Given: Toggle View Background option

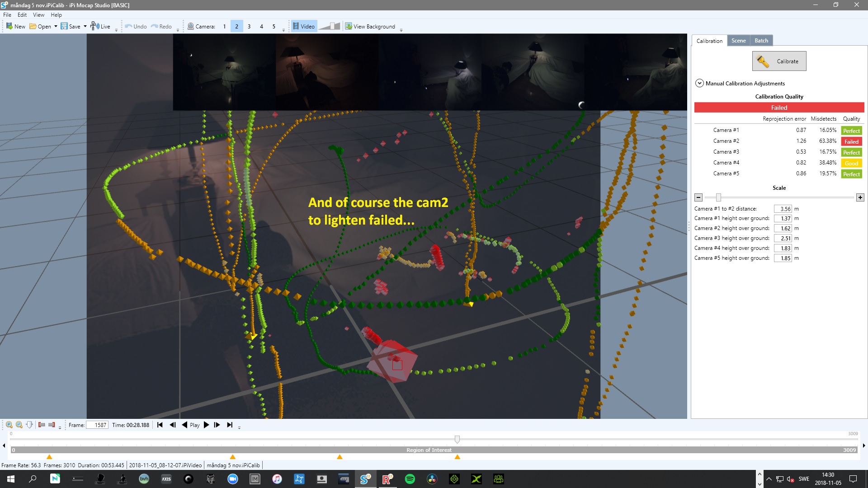Looking at the screenshot, I should 370,26.
